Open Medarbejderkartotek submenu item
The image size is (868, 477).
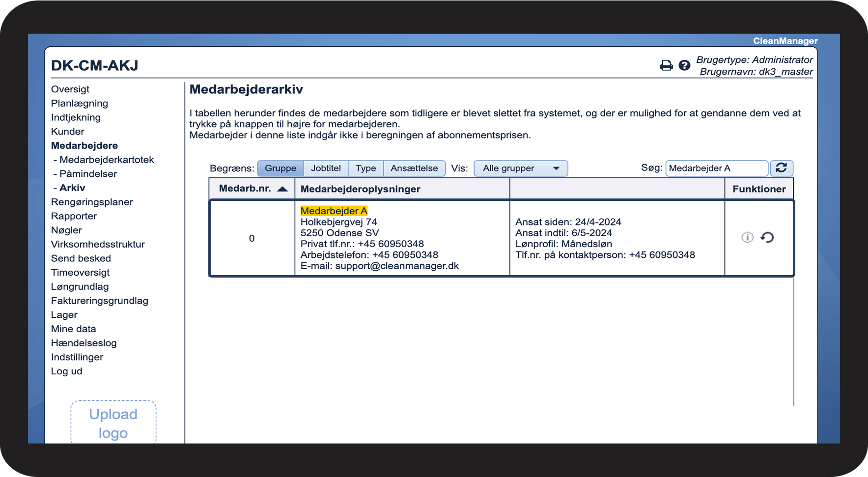point(107,160)
